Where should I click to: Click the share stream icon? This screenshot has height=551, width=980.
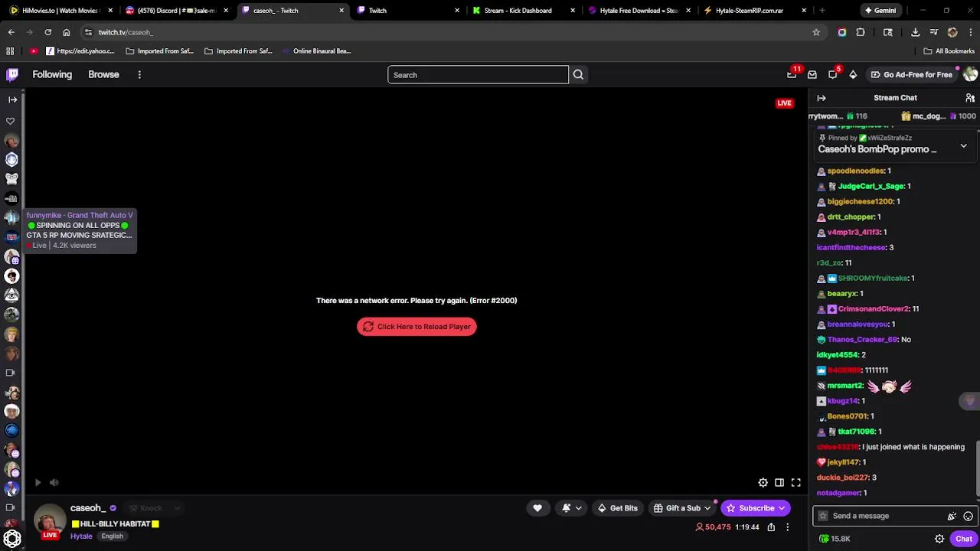(x=771, y=527)
